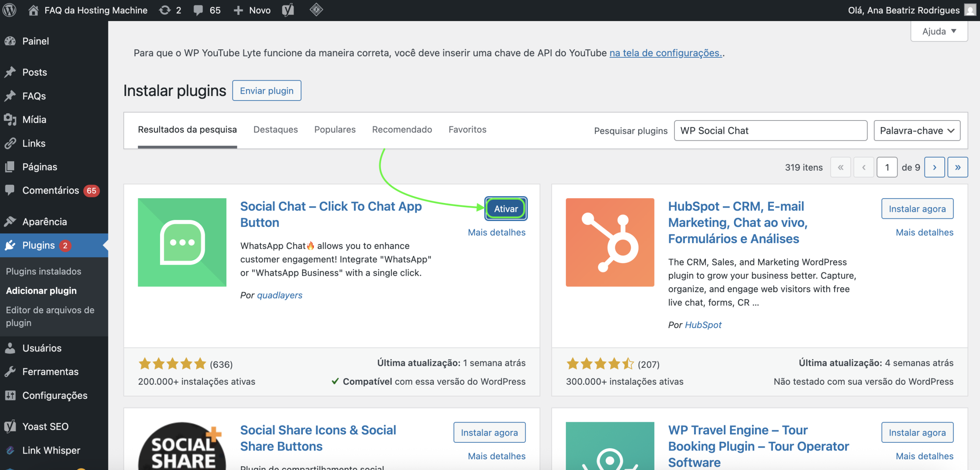The height and width of the screenshot is (470, 980).
Task: Open Plugins instalados submenu item
Action: 44,271
